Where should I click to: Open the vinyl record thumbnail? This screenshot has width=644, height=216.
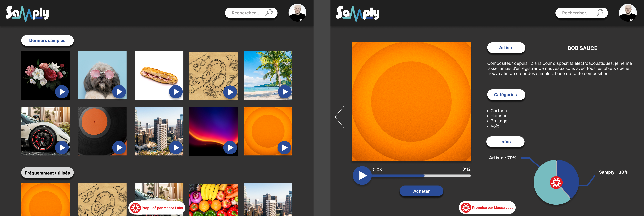point(102,131)
